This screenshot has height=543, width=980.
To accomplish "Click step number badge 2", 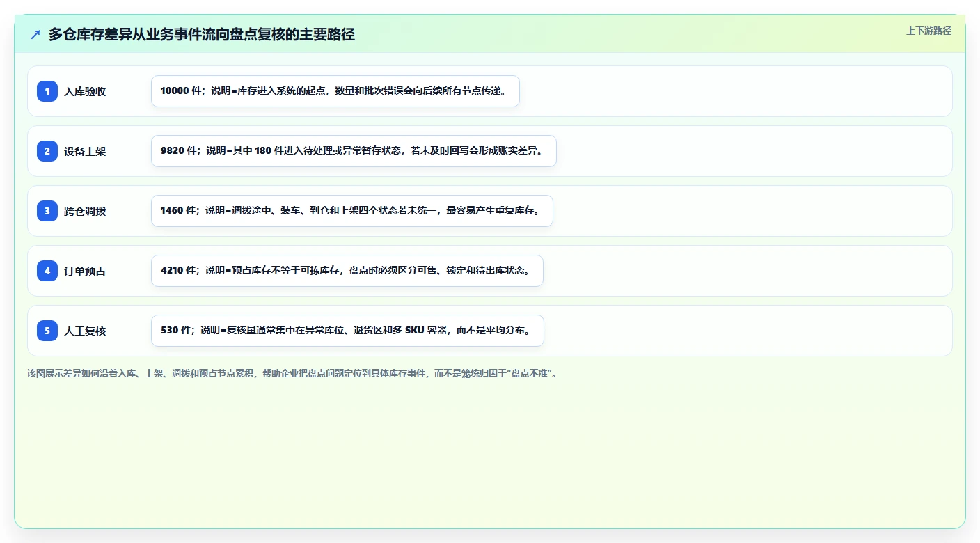I will [47, 151].
